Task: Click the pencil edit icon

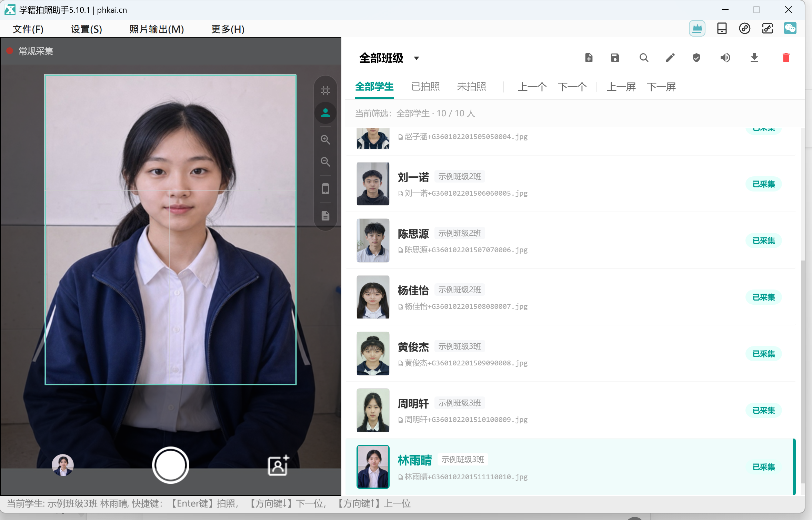Action: coord(670,58)
